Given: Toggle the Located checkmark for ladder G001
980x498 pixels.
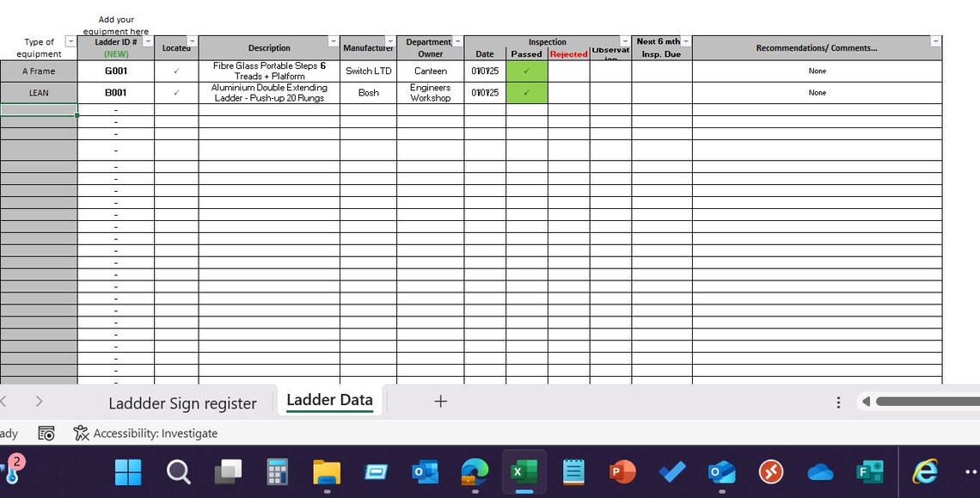Looking at the screenshot, I should [x=176, y=71].
